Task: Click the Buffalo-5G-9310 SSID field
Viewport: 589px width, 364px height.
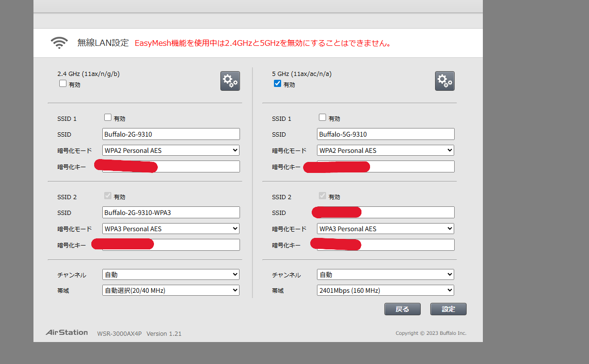Action: 385,134
